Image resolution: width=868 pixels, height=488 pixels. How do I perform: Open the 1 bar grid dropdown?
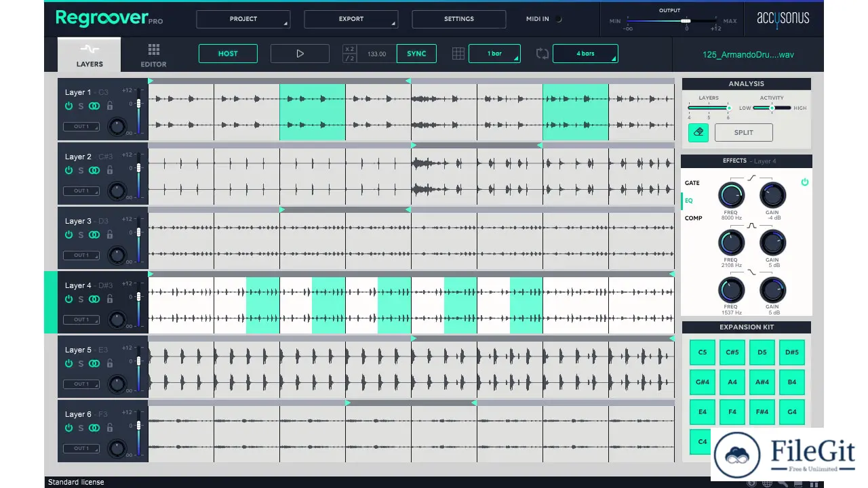(495, 54)
